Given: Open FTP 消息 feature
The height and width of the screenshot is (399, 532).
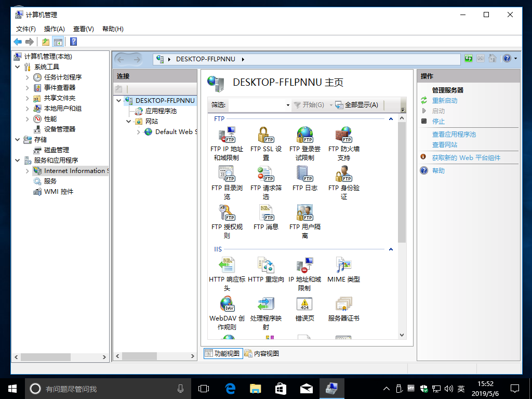Looking at the screenshot, I should (265, 218).
